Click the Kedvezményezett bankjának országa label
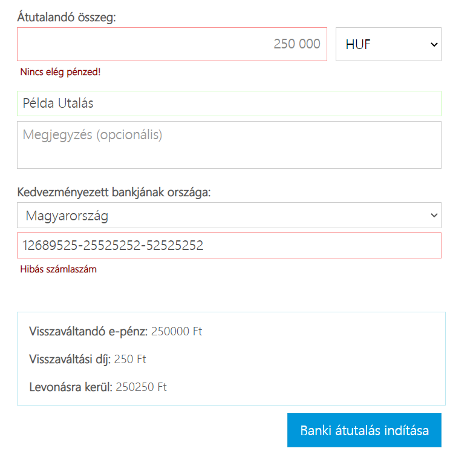 click(x=114, y=192)
